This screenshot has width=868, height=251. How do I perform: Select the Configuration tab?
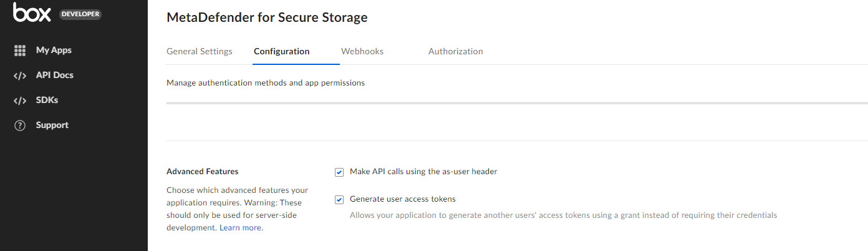point(282,51)
